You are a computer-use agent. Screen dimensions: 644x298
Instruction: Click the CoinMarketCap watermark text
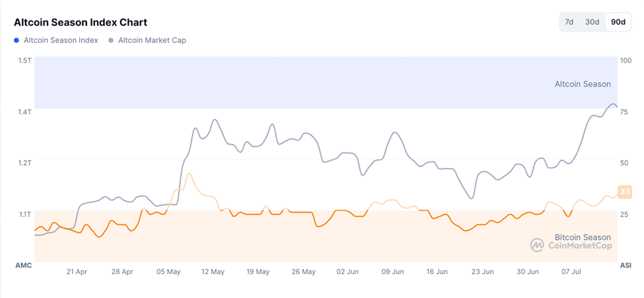click(580, 246)
